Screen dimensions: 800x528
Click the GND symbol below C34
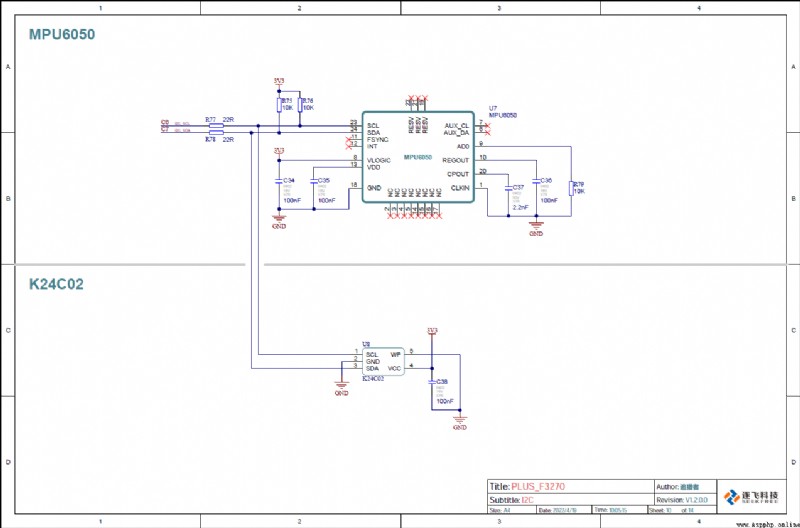(279, 222)
